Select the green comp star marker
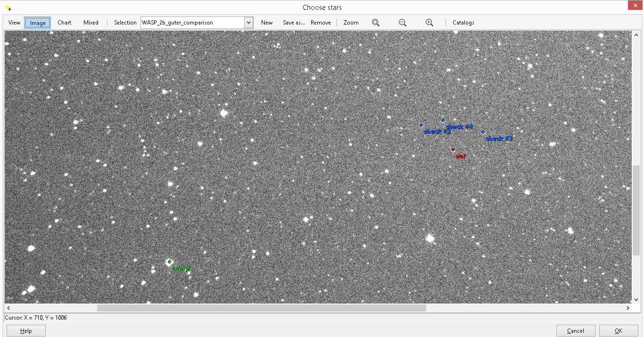 click(x=170, y=262)
